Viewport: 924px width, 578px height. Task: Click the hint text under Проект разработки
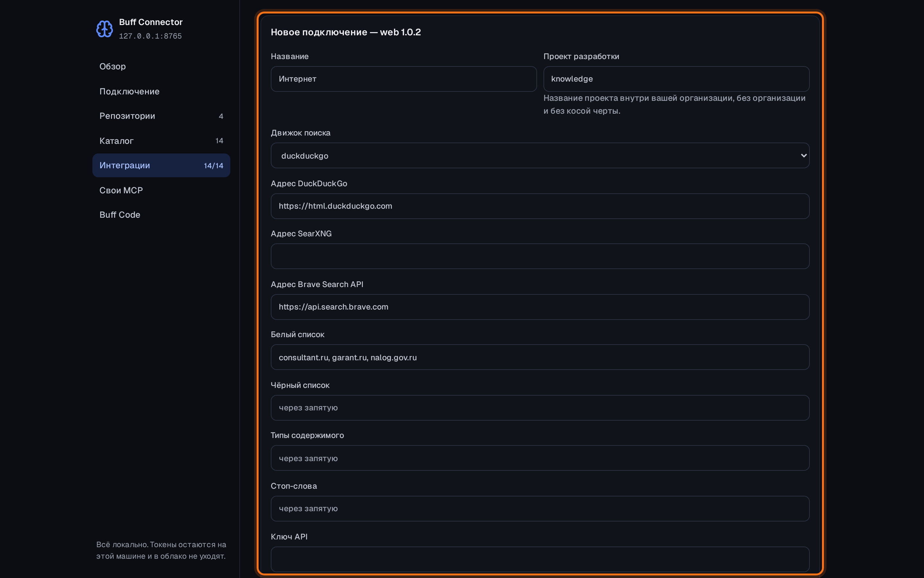(674, 104)
